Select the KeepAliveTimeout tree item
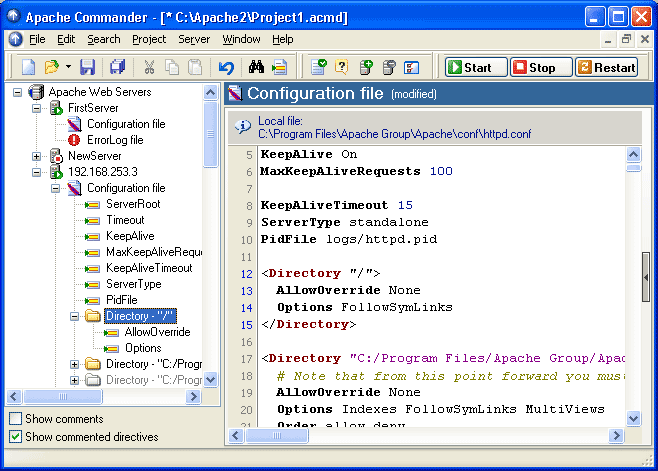 pos(149,268)
